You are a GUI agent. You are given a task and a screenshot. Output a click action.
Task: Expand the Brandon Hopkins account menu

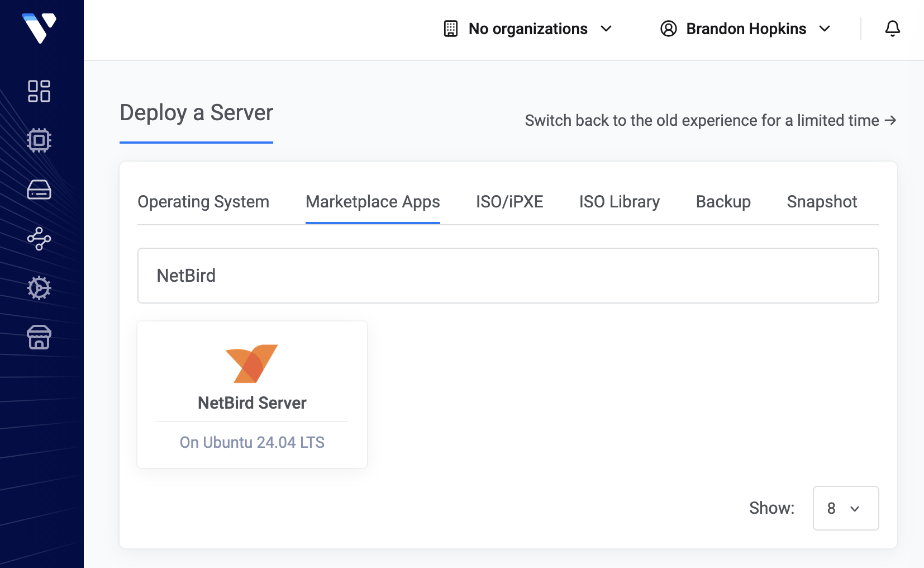[746, 29]
